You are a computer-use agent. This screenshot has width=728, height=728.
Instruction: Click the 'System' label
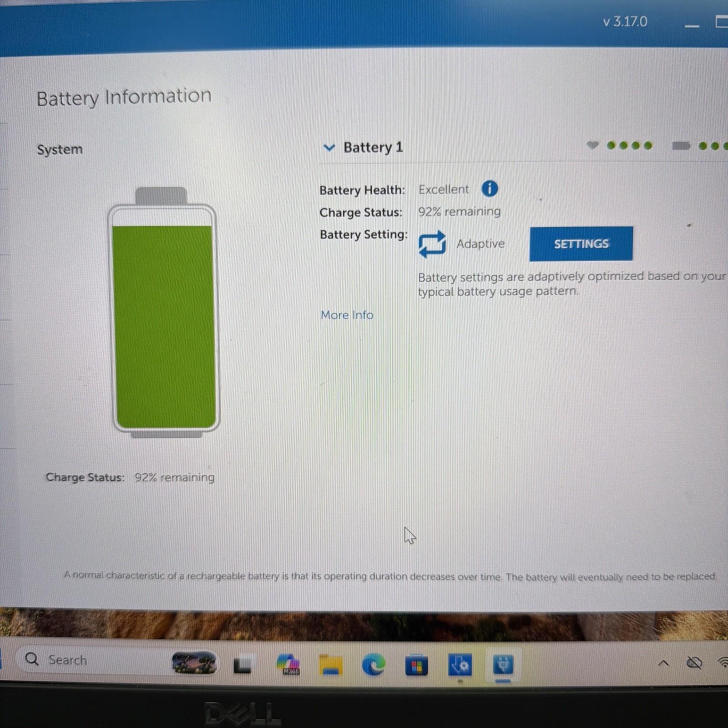60,149
